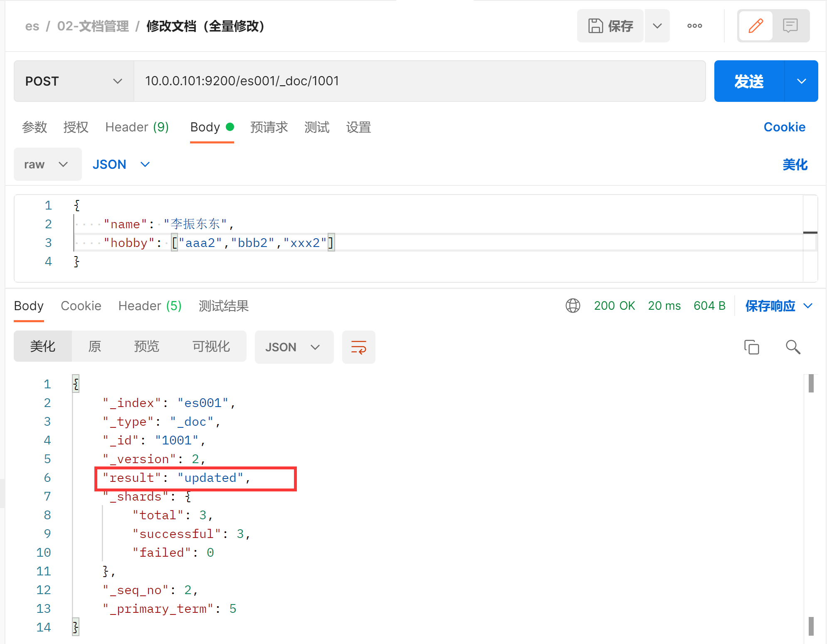The width and height of the screenshot is (827, 644).
Task: Open the POST method dropdown
Action: tap(74, 81)
